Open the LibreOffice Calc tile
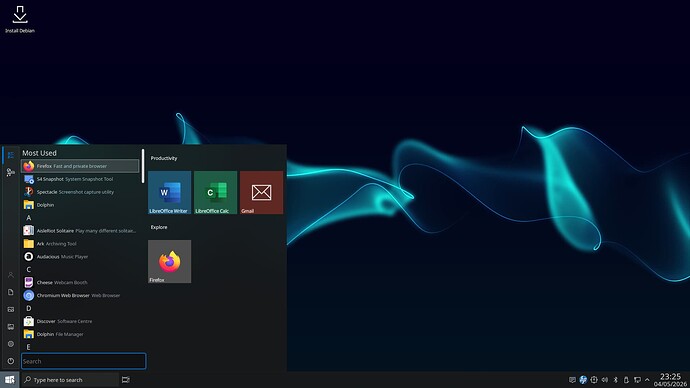This screenshot has height=388, width=690. pos(216,192)
